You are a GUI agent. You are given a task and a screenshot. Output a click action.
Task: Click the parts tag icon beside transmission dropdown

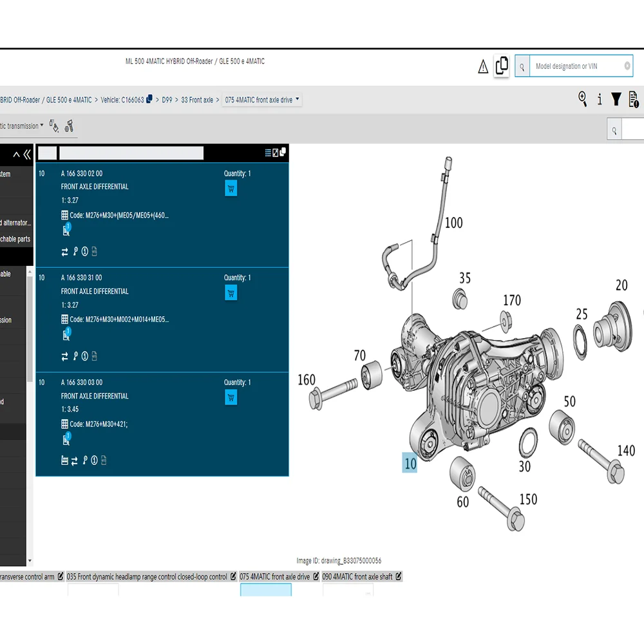(54, 126)
